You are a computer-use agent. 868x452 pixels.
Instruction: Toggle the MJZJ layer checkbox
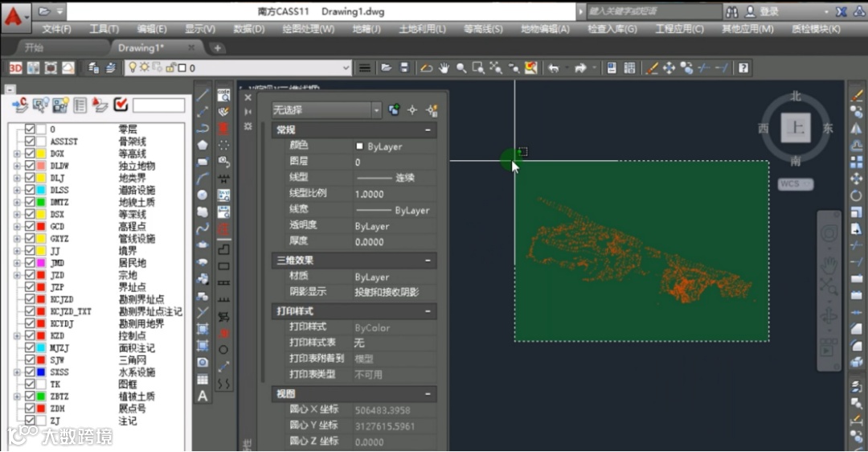(30, 348)
